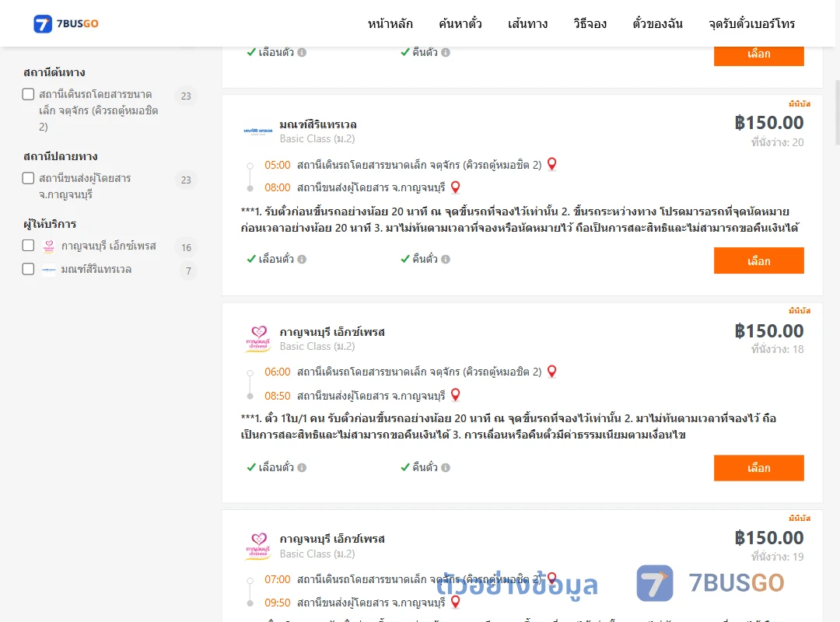840x622 pixels.
Task: Go to the หน้าหลัก menu
Action: pos(390,23)
